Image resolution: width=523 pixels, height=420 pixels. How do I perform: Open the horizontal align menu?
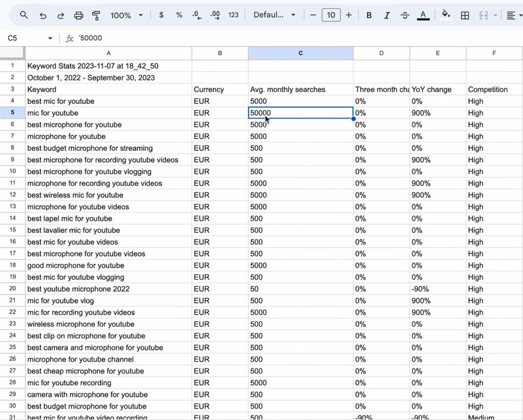coord(514,15)
